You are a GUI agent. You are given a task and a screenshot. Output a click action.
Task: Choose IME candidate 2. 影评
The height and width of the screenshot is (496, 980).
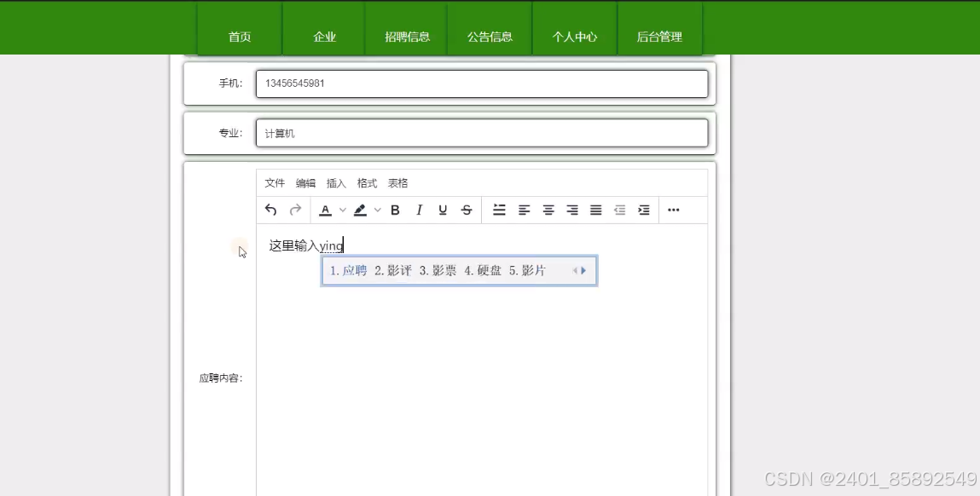(393, 270)
